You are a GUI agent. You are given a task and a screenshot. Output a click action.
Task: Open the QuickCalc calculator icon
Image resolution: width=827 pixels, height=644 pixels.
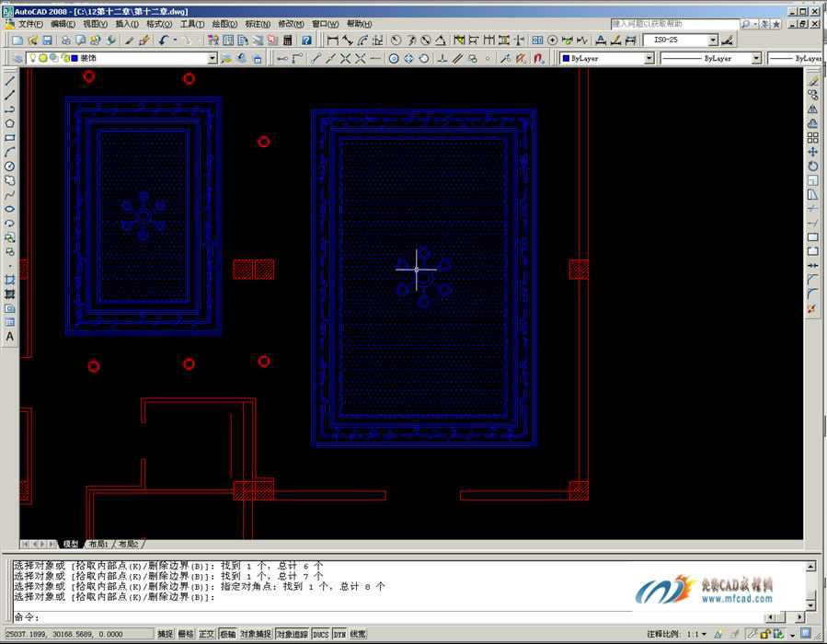(287, 40)
